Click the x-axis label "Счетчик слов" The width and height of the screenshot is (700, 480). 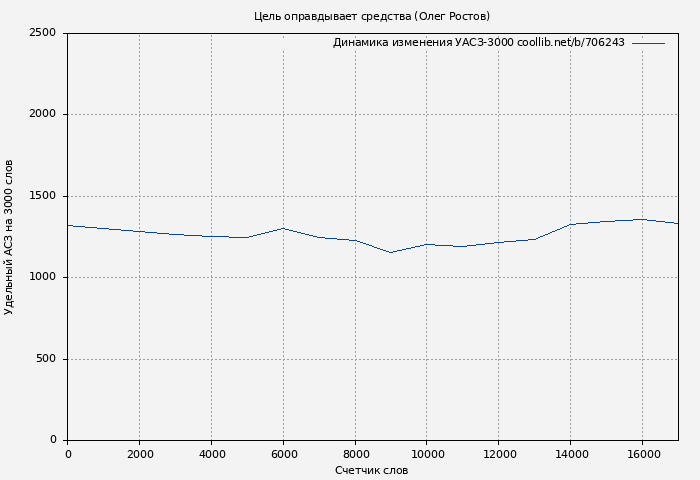(371, 470)
